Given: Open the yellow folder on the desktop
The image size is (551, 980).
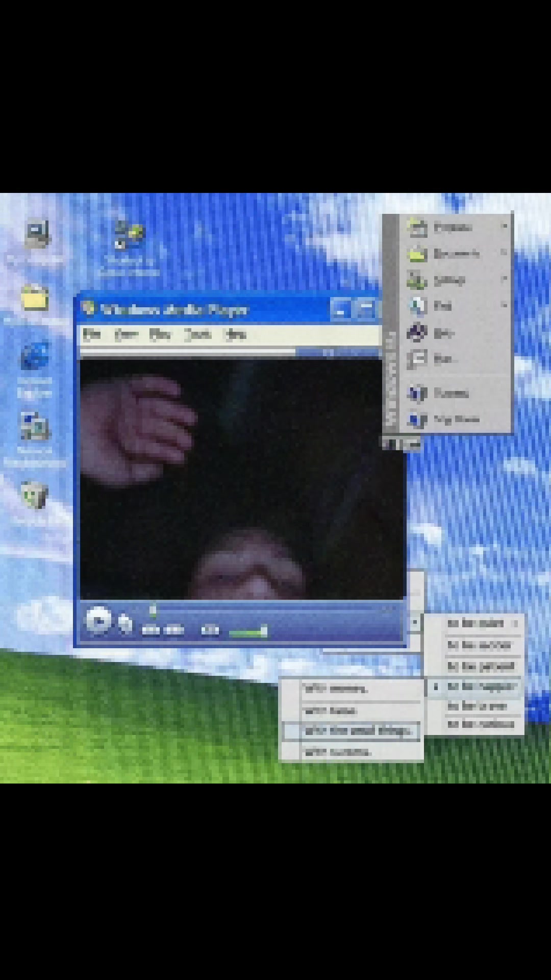Looking at the screenshot, I should click(35, 298).
